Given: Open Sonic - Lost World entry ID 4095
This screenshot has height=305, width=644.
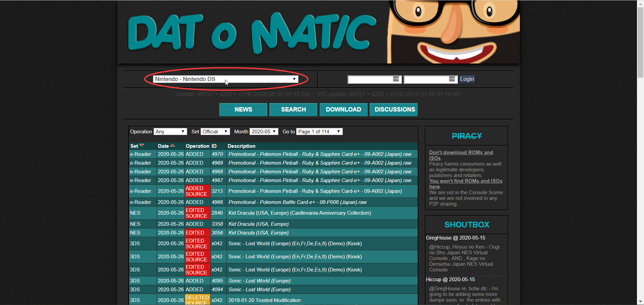Looking at the screenshot, I should point(259,281).
